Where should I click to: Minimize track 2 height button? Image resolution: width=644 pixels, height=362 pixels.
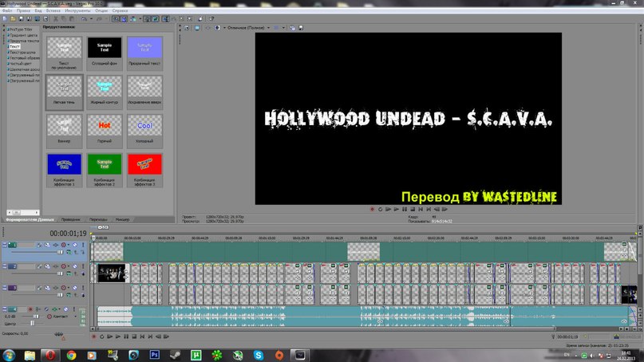tap(5, 266)
